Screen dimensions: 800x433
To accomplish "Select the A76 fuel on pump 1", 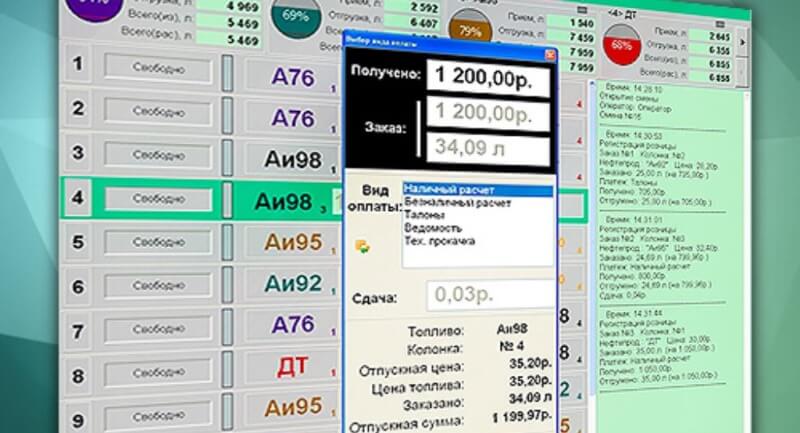I will click(293, 77).
